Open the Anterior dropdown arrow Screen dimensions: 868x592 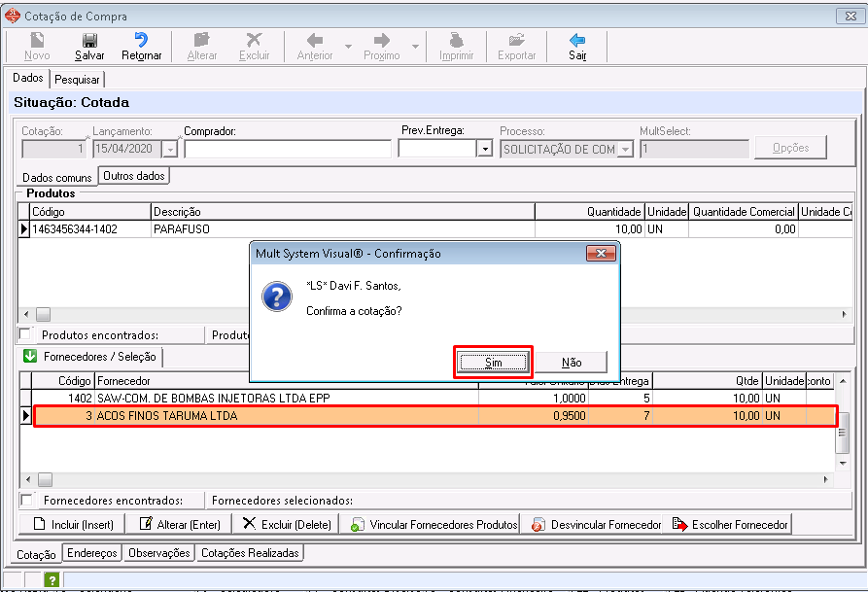tap(348, 47)
